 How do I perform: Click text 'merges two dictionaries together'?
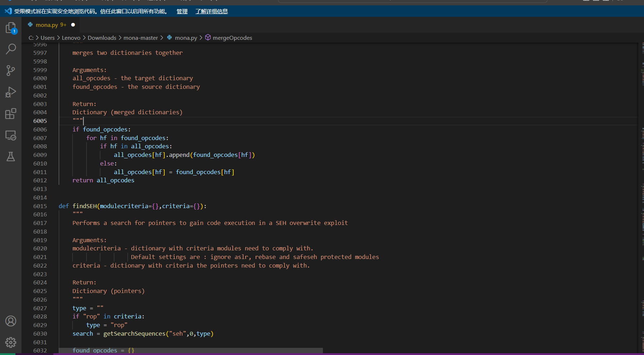pos(127,53)
